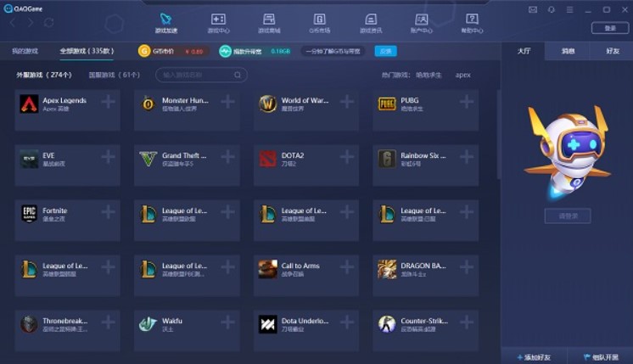This screenshot has width=633, height=364.
Task: Click the login button at top right
Action: coord(610,28)
